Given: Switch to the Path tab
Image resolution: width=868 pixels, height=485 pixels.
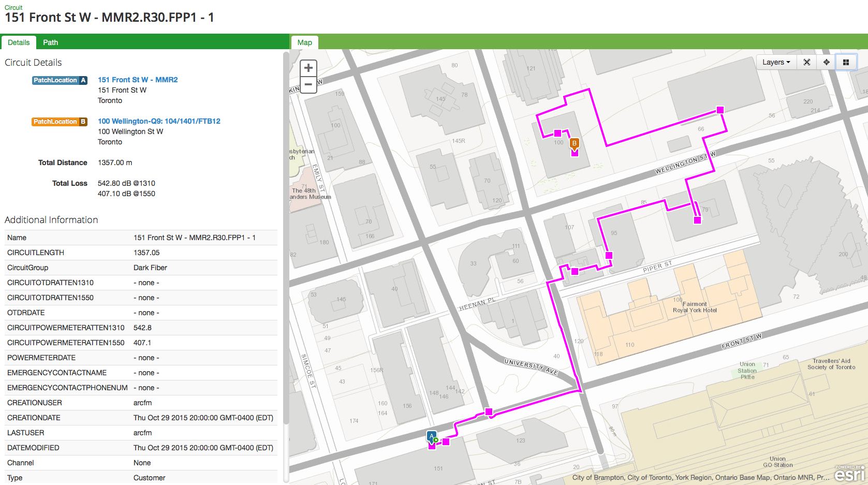Looking at the screenshot, I should (x=50, y=42).
